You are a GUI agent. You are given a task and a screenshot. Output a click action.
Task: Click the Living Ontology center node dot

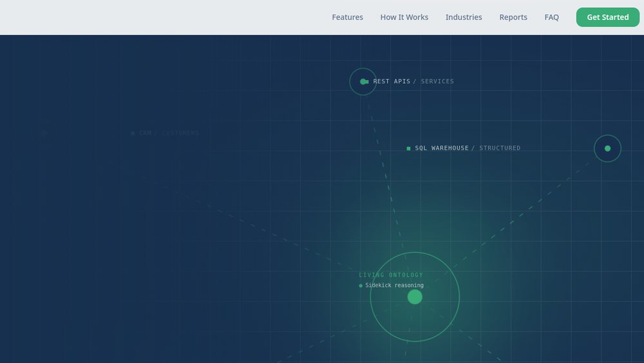[415, 297]
